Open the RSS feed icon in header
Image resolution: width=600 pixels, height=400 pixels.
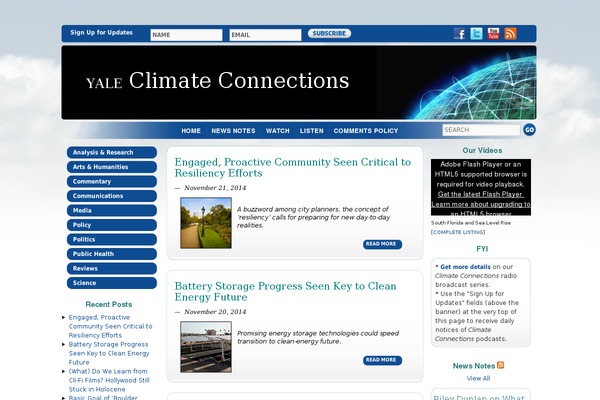pyautogui.click(x=510, y=34)
